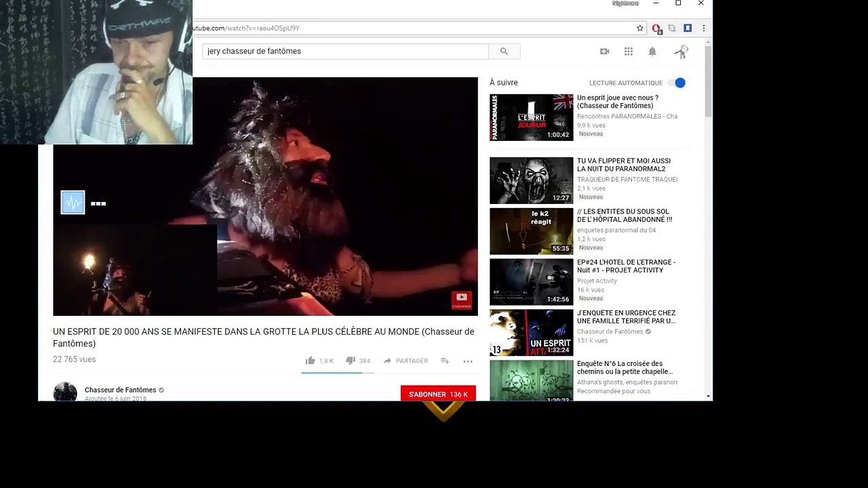868x488 pixels.
Task: Click the like/dislike ratio bar
Action: click(338, 372)
